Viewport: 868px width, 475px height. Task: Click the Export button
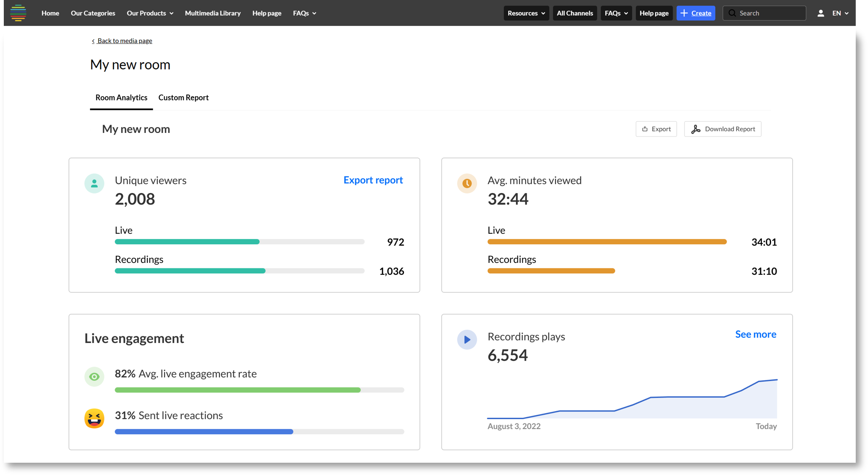[x=656, y=129]
